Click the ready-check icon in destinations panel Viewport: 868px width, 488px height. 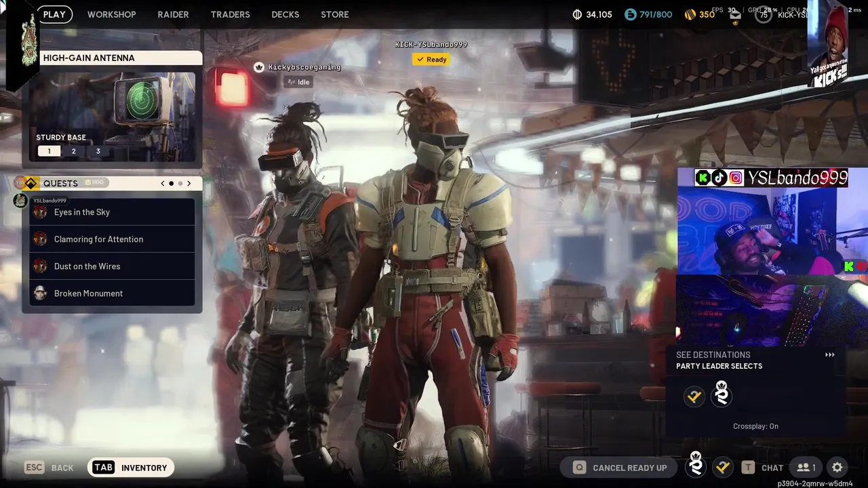694,396
